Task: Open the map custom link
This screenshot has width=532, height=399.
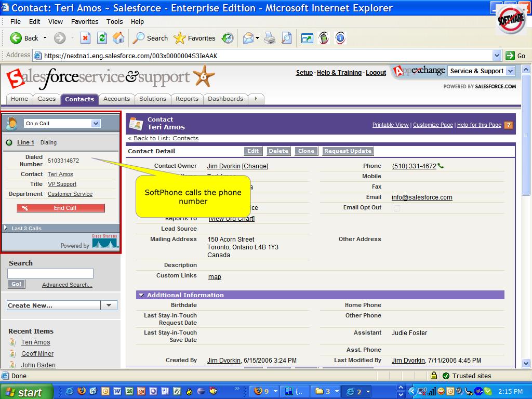Action: tap(215, 277)
